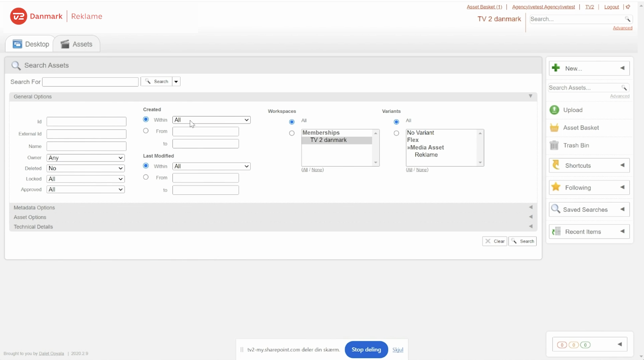The image size is (644, 360).
Task: Click the Shortcuts arrow icon
Action: coord(556,165)
